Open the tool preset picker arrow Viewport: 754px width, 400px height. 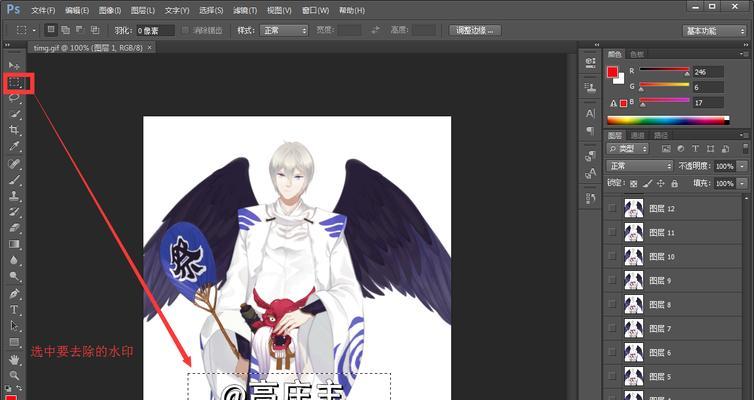34,30
